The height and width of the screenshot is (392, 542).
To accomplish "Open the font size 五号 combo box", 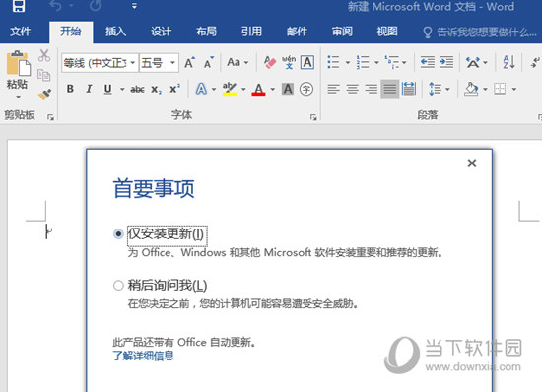I will point(159,63).
